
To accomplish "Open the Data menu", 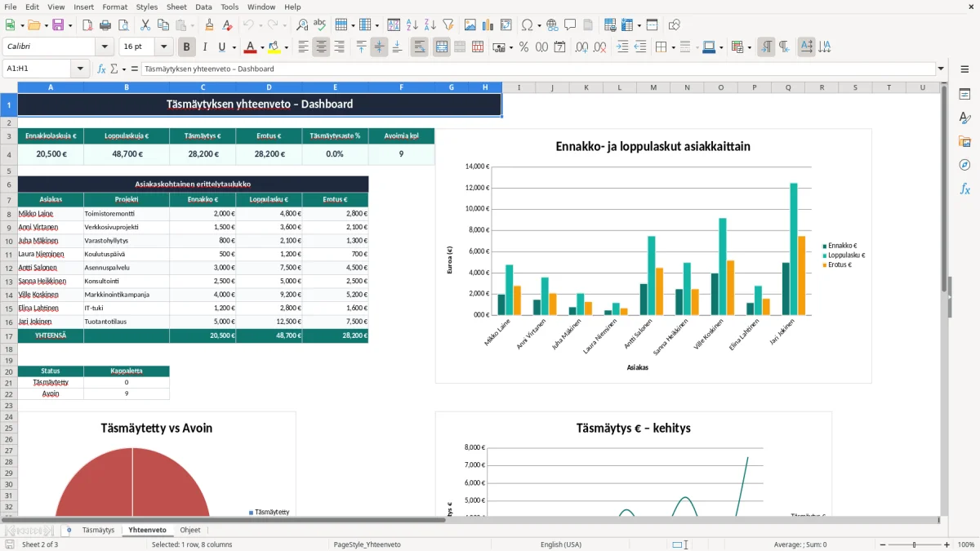I will [203, 7].
